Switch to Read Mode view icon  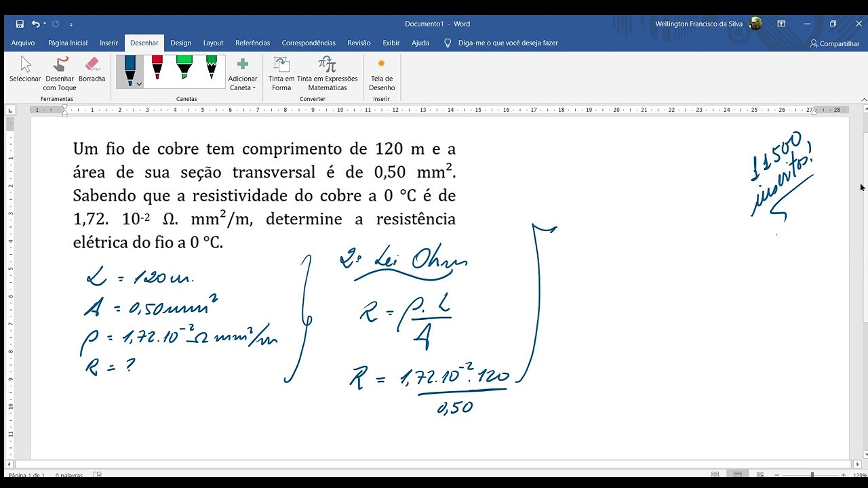coord(715,476)
